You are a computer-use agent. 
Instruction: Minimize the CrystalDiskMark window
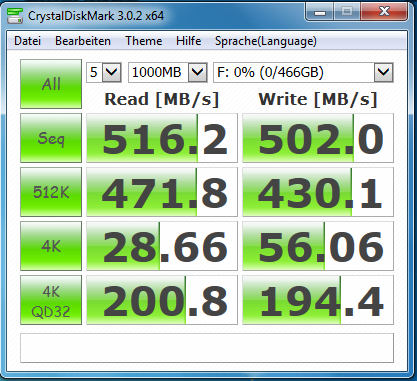click(319, 12)
